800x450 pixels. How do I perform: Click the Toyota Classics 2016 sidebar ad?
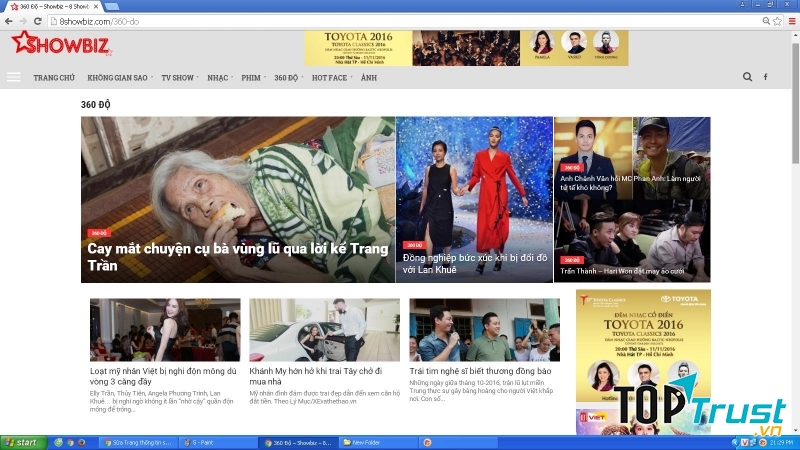[643, 346]
